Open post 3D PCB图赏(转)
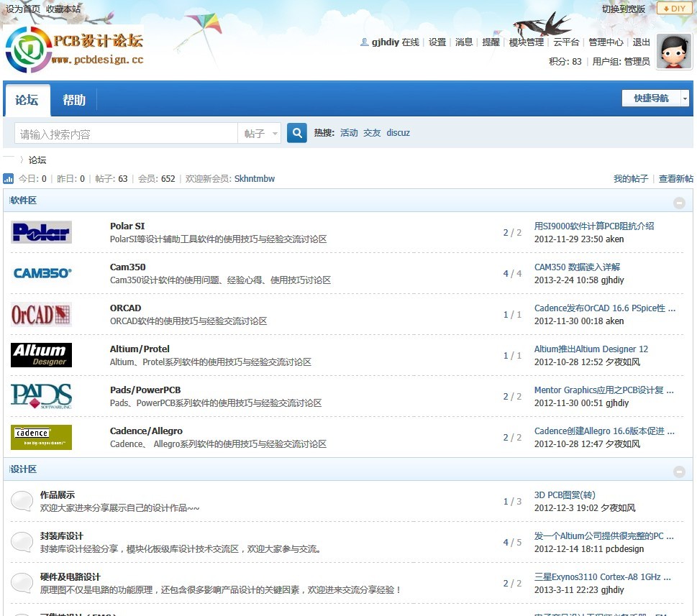Viewport: 697px width, 616px height. [x=565, y=495]
